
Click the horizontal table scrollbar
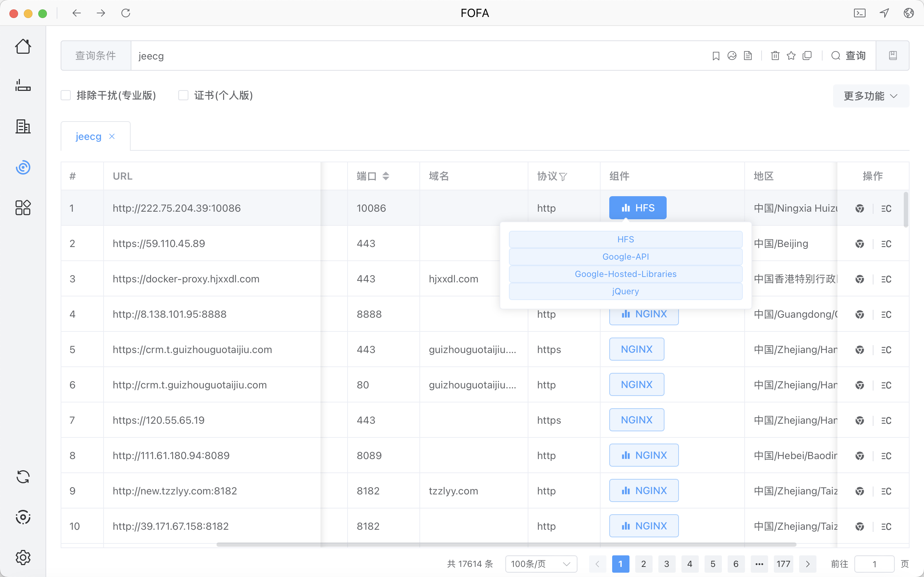point(506,545)
